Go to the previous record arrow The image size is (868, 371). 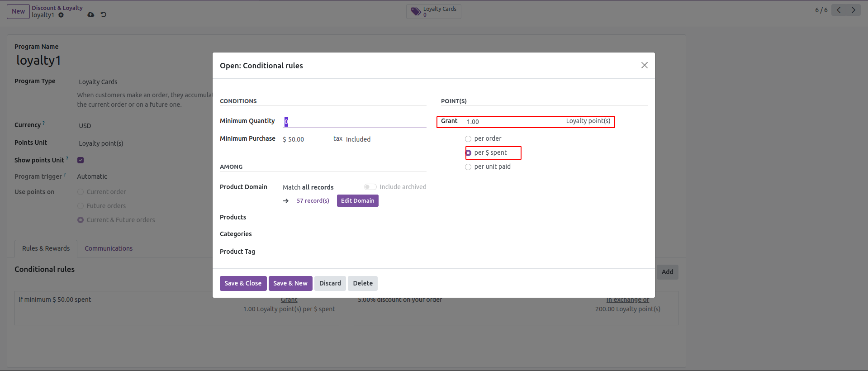coord(839,10)
